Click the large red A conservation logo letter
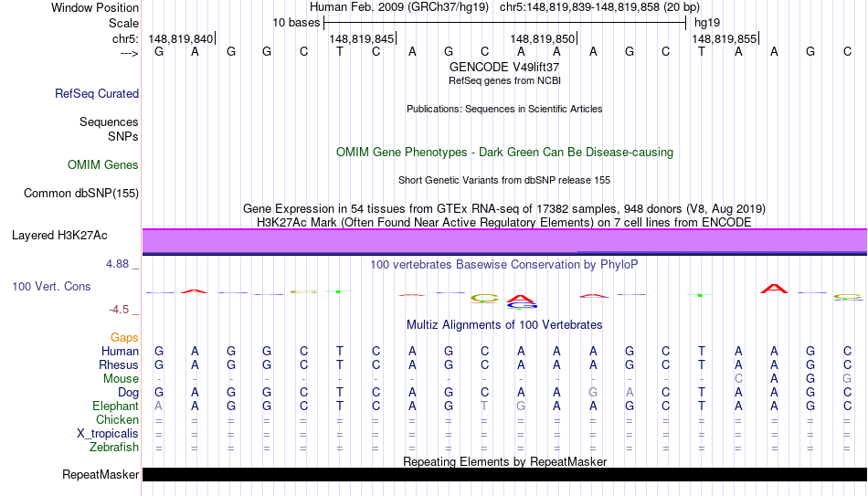 774,289
